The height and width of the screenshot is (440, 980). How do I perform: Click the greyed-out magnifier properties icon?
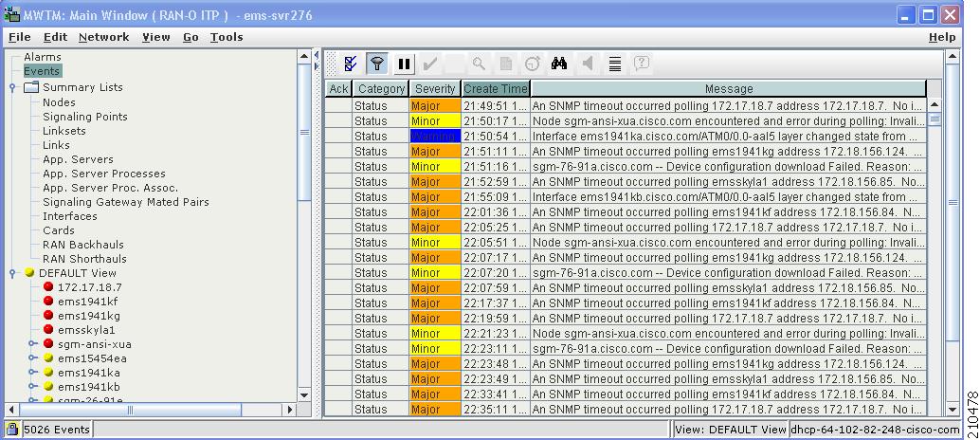[479, 64]
